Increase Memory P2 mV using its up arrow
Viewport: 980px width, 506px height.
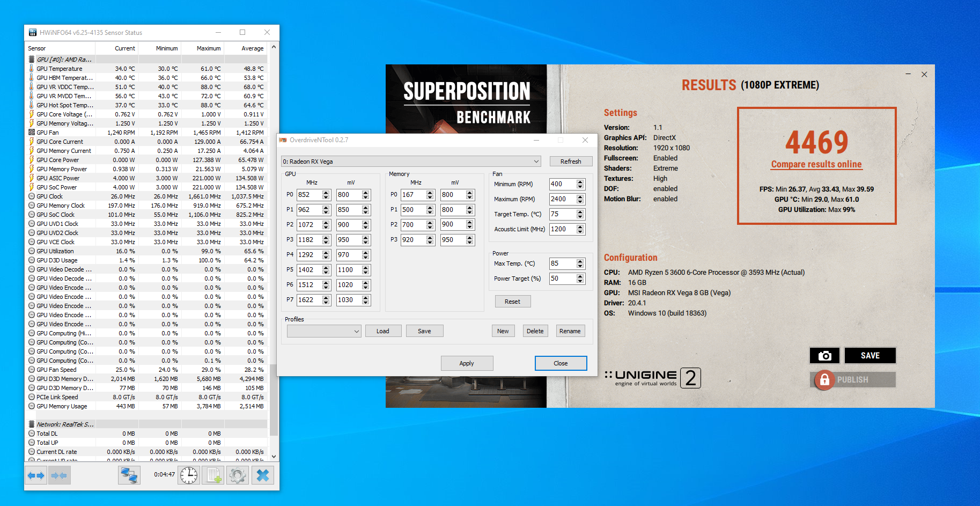tap(470, 222)
